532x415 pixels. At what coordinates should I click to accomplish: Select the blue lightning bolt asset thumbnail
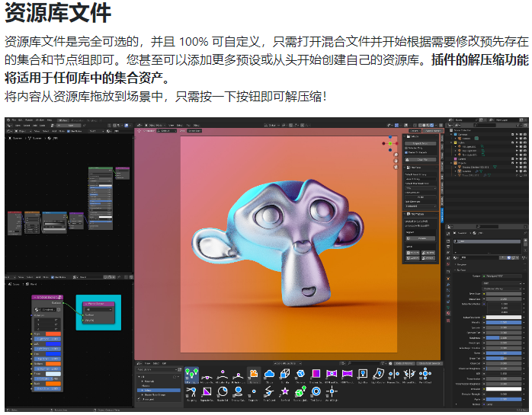click(x=269, y=391)
